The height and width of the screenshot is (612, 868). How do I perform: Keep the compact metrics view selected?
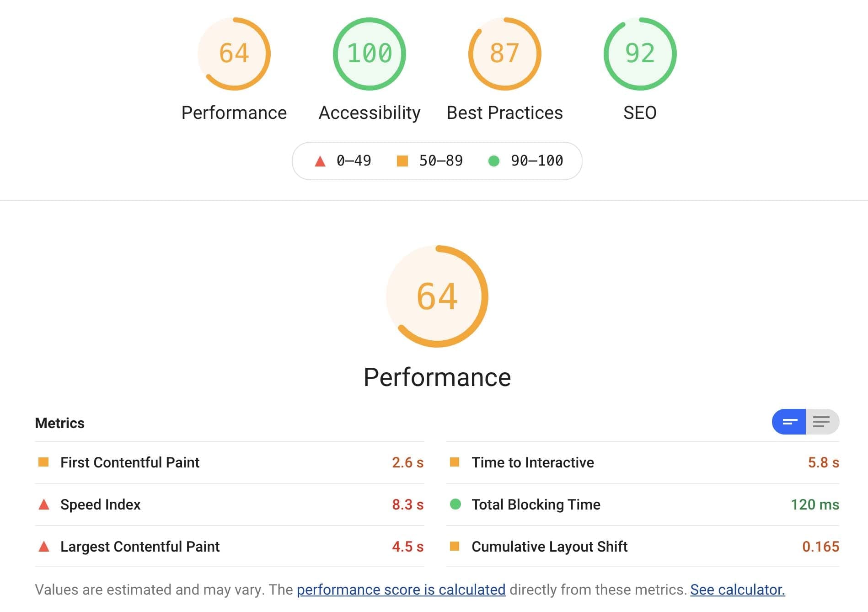(789, 422)
